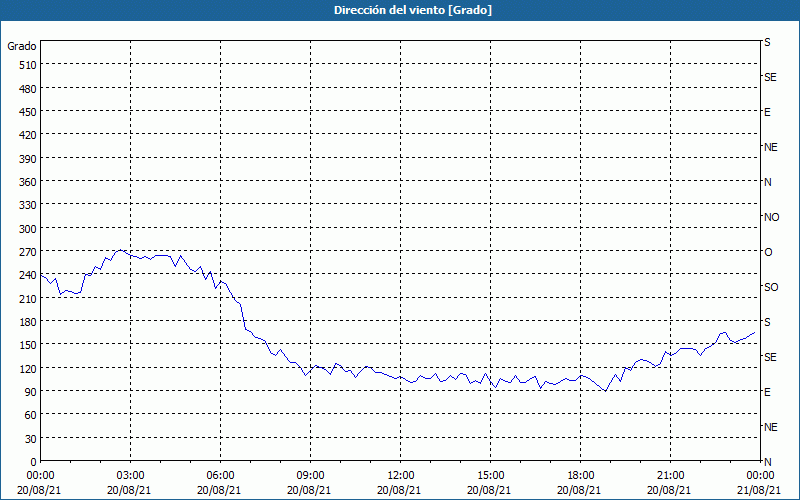
Task: Select the "E" compass label at 450 level
Action: 767,112
